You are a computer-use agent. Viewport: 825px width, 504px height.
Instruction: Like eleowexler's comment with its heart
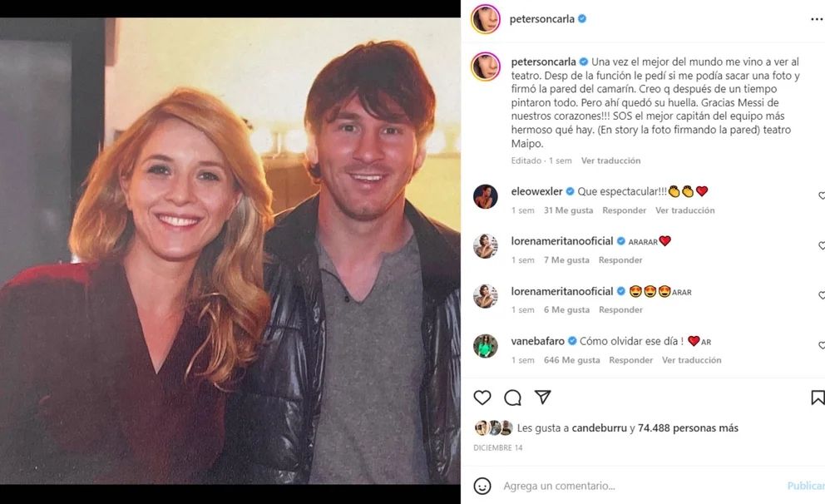click(821, 196)
